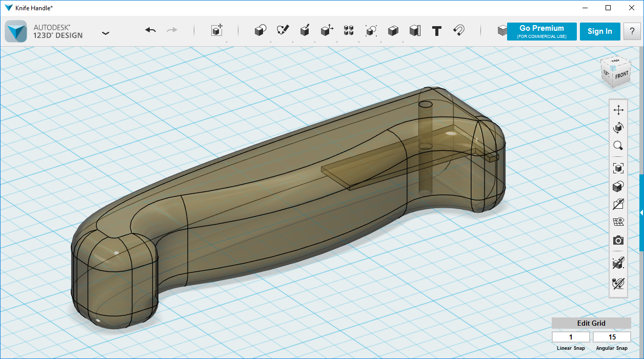
Task: Click the Go Premium button
Action: pyautogui.click(x=541, y=31)
